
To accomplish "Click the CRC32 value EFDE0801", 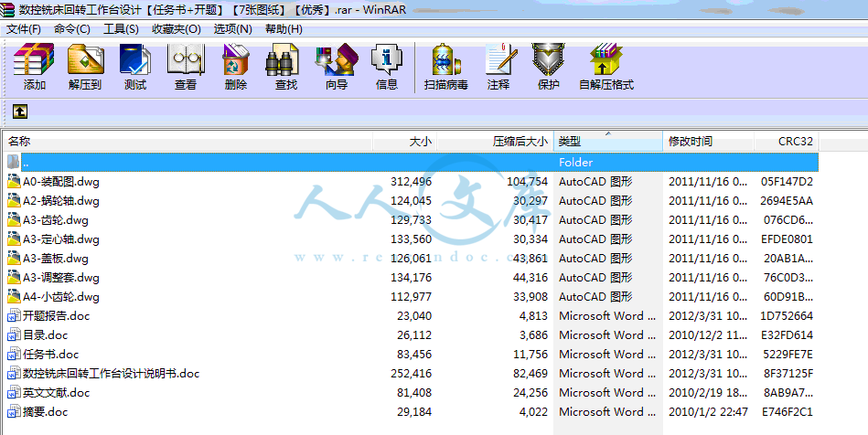I will pos(788,239).
